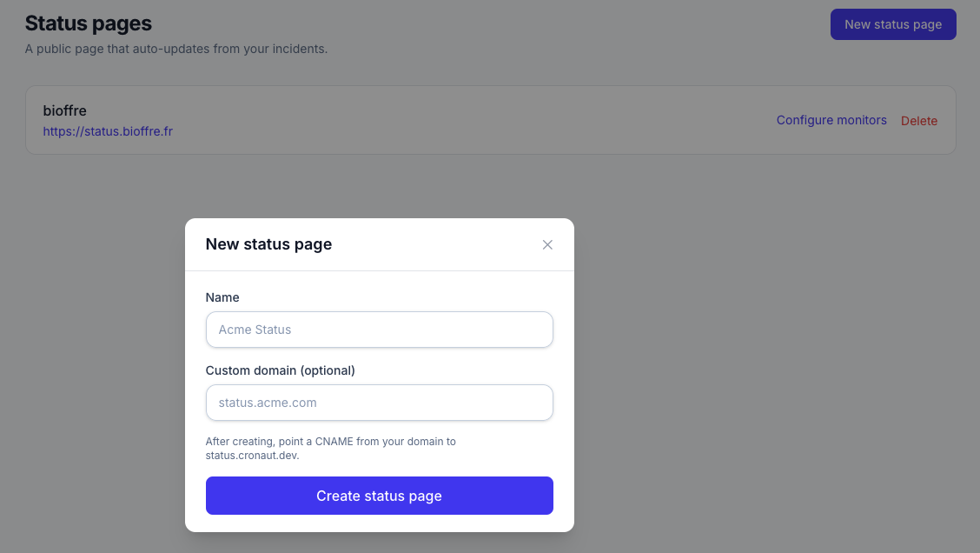
Task: Submit with Create status page button
Action: point(380,496)
